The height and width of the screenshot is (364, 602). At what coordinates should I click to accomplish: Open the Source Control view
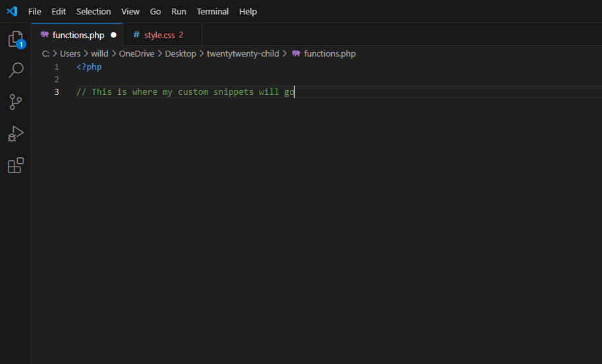tap(16, 102)
